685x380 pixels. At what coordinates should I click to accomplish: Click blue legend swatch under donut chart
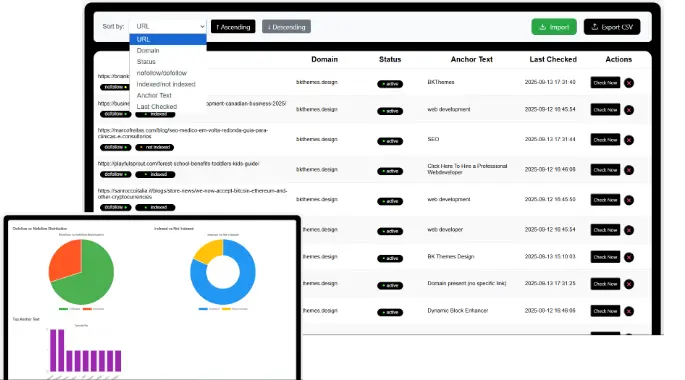203,309
